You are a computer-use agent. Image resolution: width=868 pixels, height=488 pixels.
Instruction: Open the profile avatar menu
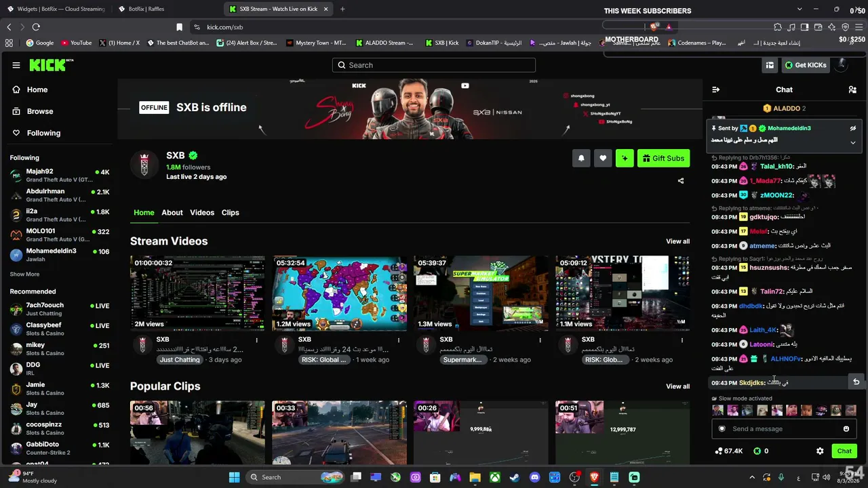click(842, 65)
